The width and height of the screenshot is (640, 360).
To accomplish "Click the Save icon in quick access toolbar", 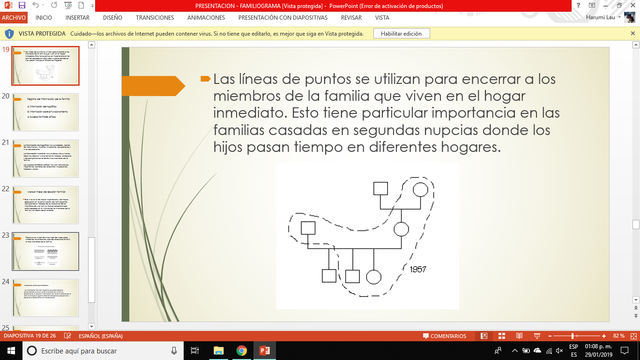I will click(22, 5).
